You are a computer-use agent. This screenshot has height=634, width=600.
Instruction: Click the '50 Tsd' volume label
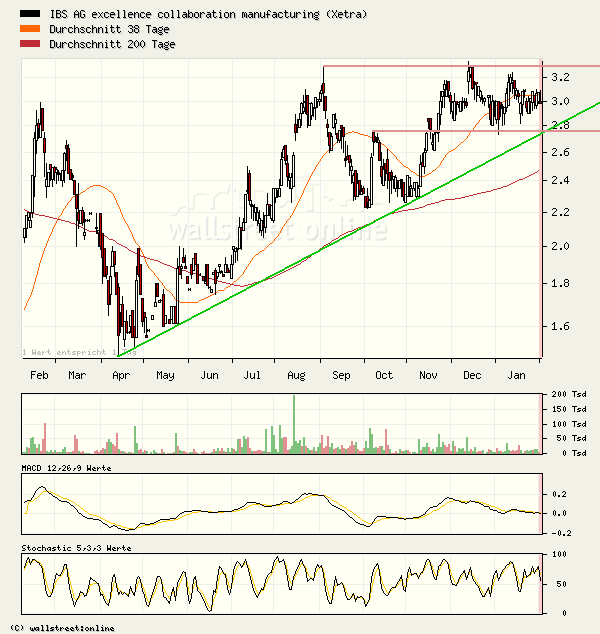click(571, 438)
